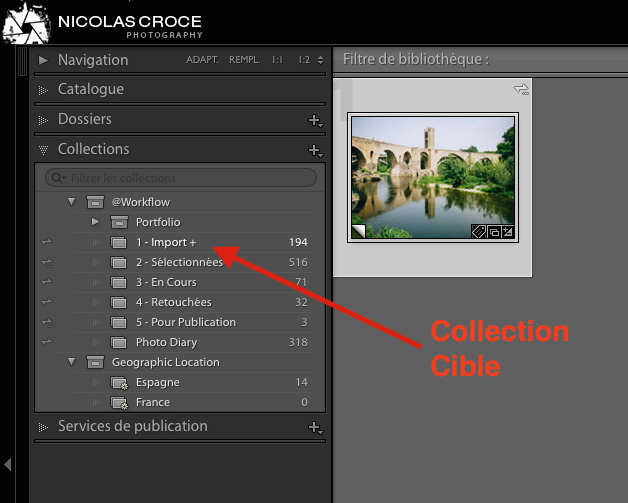Expand the Navigation panel
The height and width of the screenshot is (503, 628).
pos(43,60)
